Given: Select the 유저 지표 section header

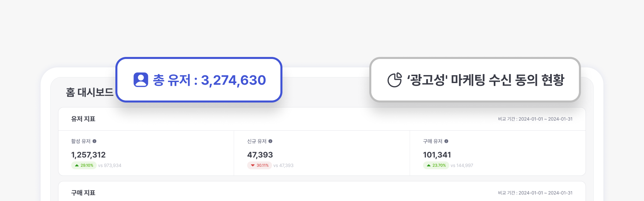Looking at the screenshot, I should tap(83, 119).
